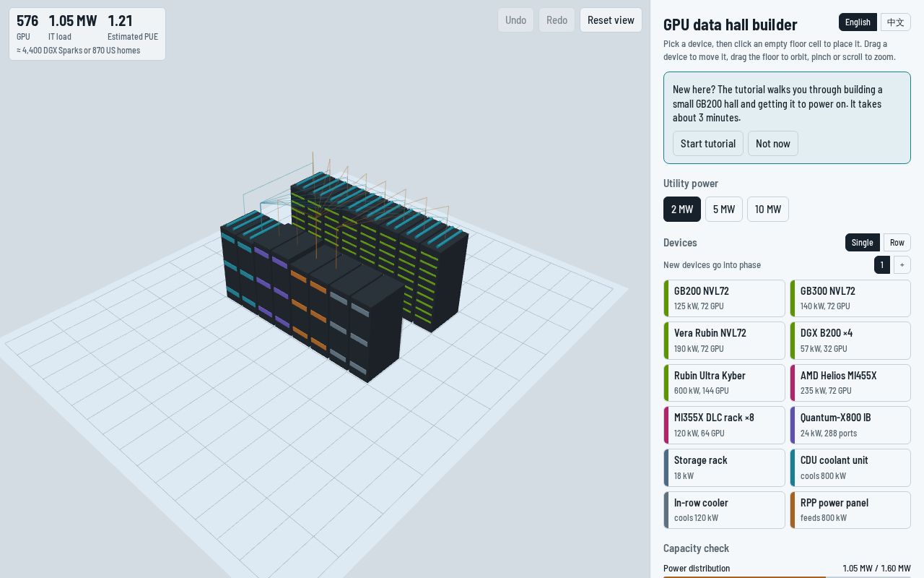
Task: Pick the GB300 NVL72 device
Action: tap(850, 298)
